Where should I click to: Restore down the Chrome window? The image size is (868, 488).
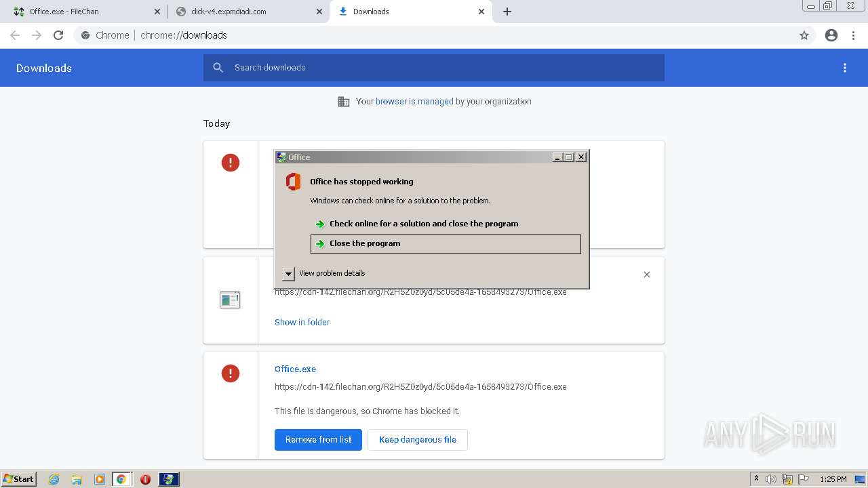point(828,6)
